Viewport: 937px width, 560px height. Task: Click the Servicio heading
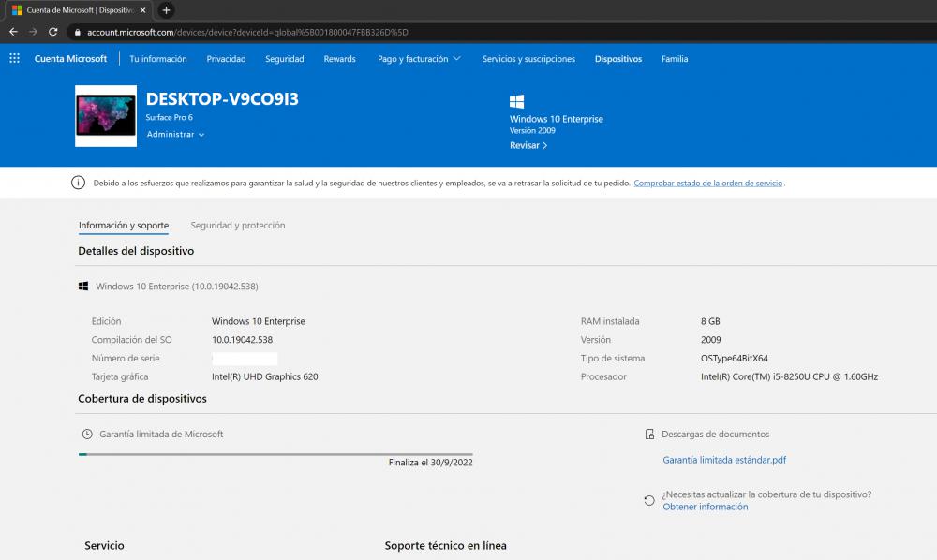click(105, 546)
